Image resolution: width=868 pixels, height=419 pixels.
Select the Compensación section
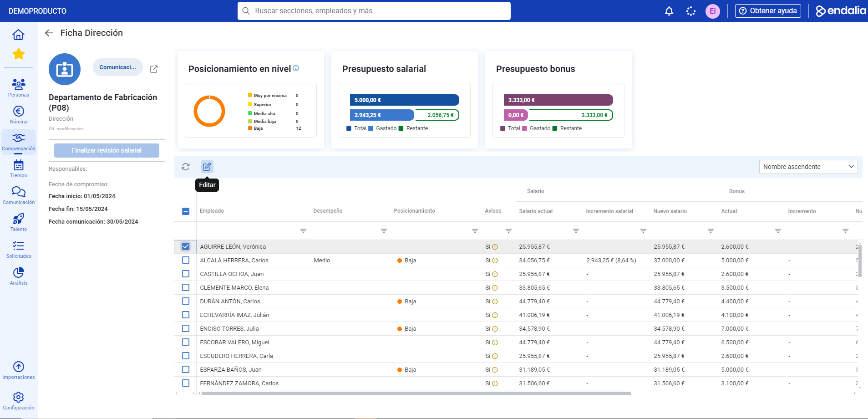[19, 142]
